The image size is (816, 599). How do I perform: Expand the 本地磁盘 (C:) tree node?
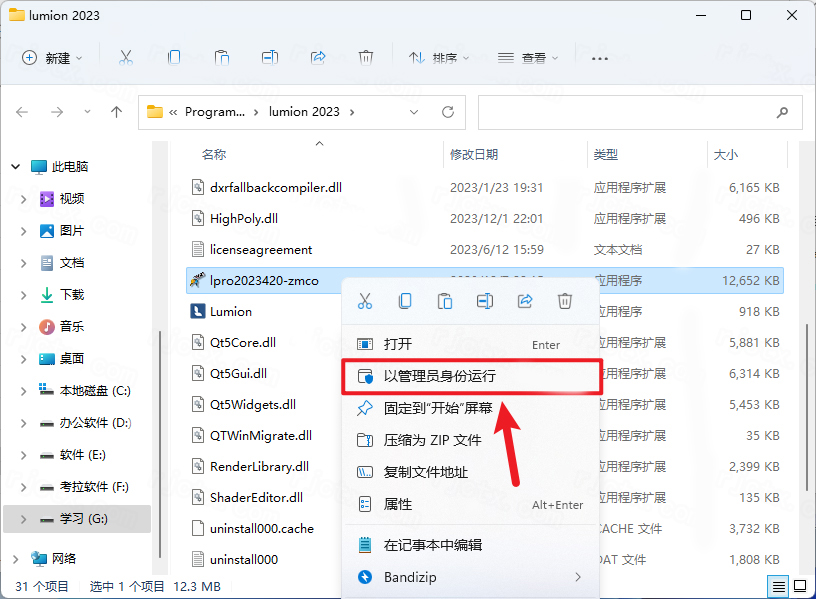23,391
